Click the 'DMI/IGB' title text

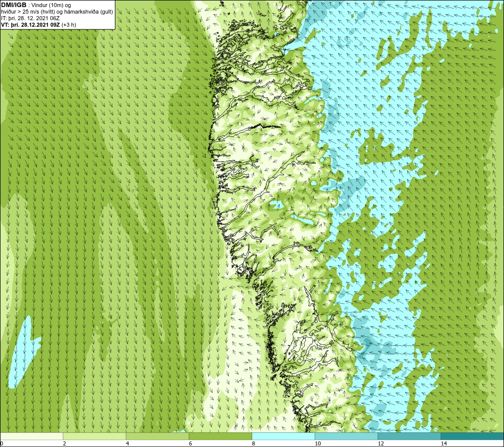(x=14, y=5)
